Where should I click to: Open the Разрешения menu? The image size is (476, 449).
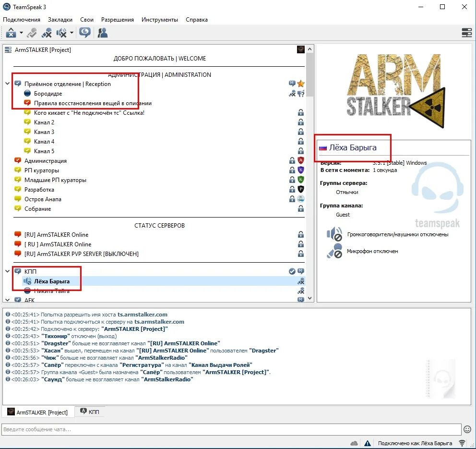tap(118, 20)
